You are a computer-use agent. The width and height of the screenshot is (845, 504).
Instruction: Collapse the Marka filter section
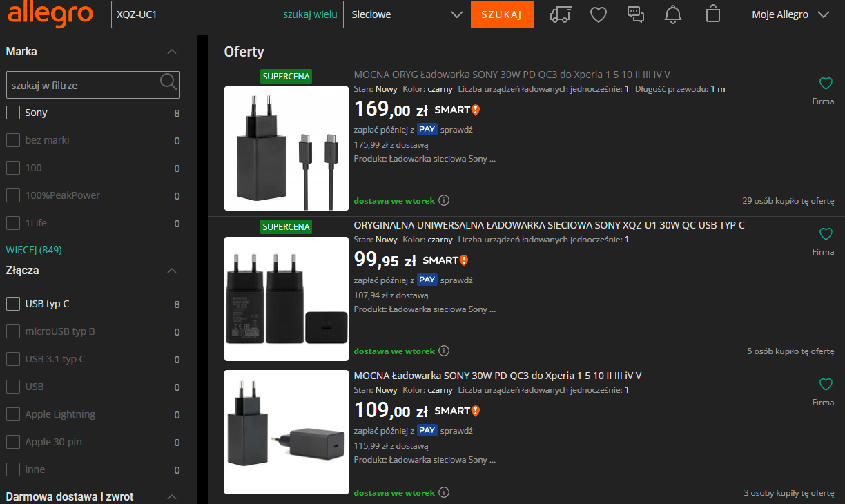(172, 52)
